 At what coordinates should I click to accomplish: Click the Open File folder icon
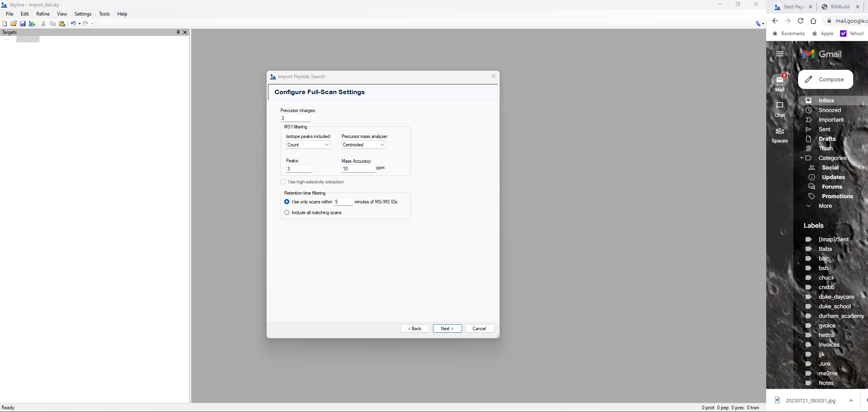pyautogui.click(x=14, y=24)
